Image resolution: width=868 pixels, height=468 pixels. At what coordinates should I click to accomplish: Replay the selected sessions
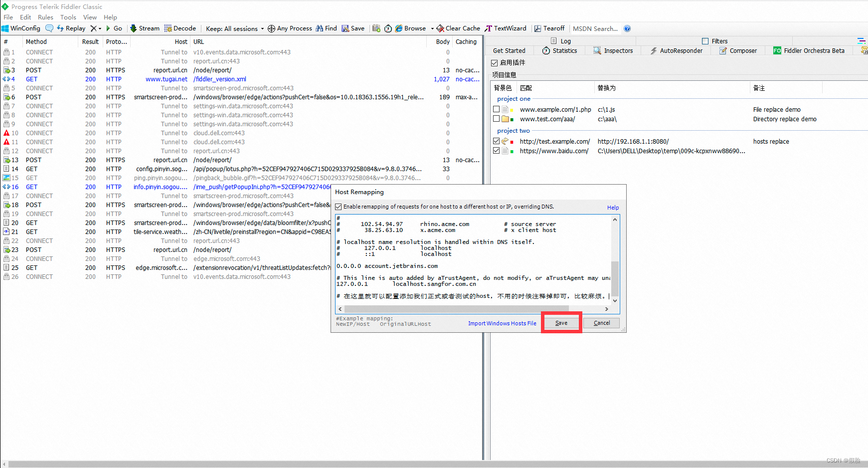[x=71, y=28]
